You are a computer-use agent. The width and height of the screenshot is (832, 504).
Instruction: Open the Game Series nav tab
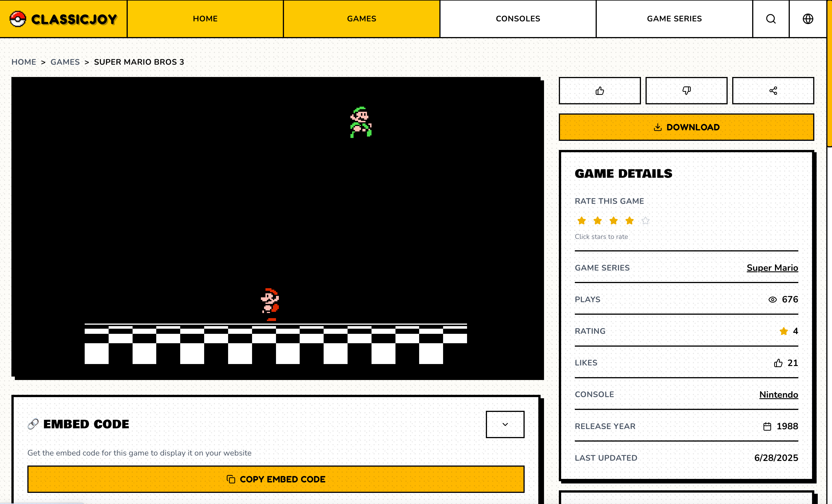click(674, 19)
